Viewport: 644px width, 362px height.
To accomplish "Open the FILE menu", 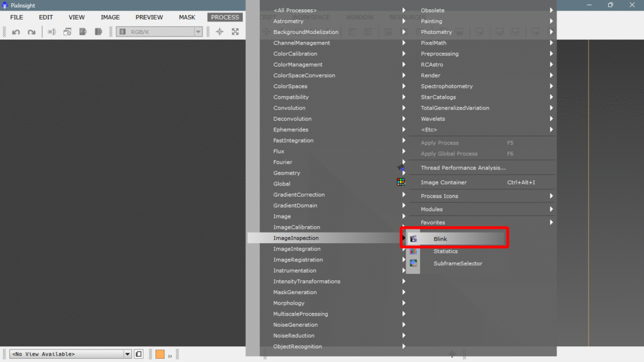I will pos(17,17).
